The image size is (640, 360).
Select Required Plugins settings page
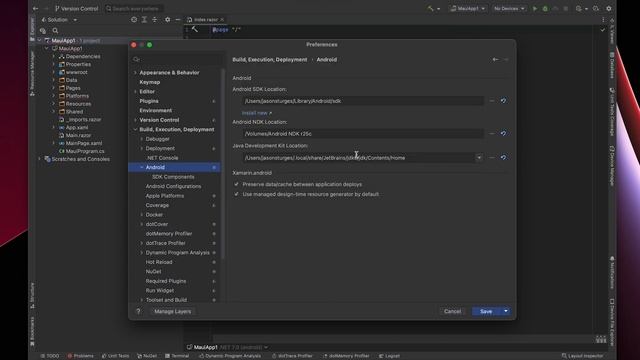pyautogui.click(x=166, y=281)
